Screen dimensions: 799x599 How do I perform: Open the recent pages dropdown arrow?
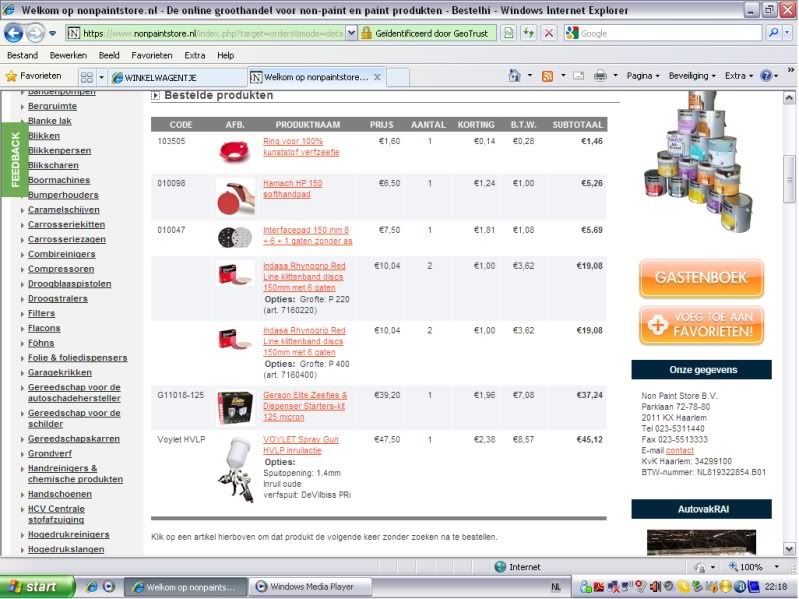tap(52, 34)
